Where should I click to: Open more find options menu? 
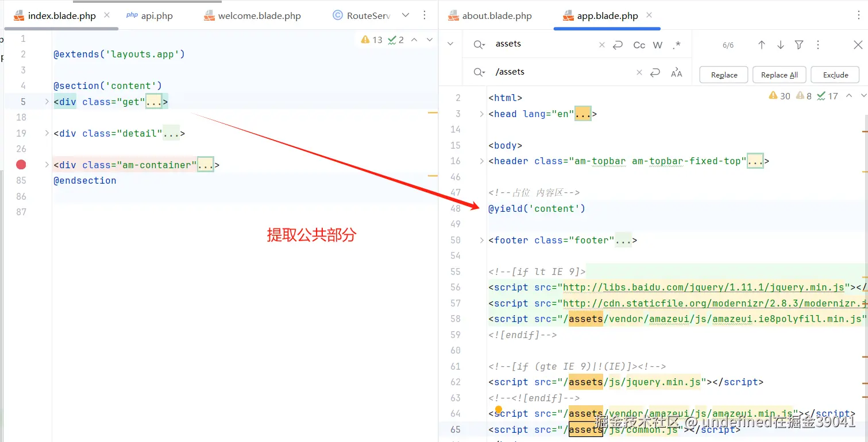[x=818, y=45]
